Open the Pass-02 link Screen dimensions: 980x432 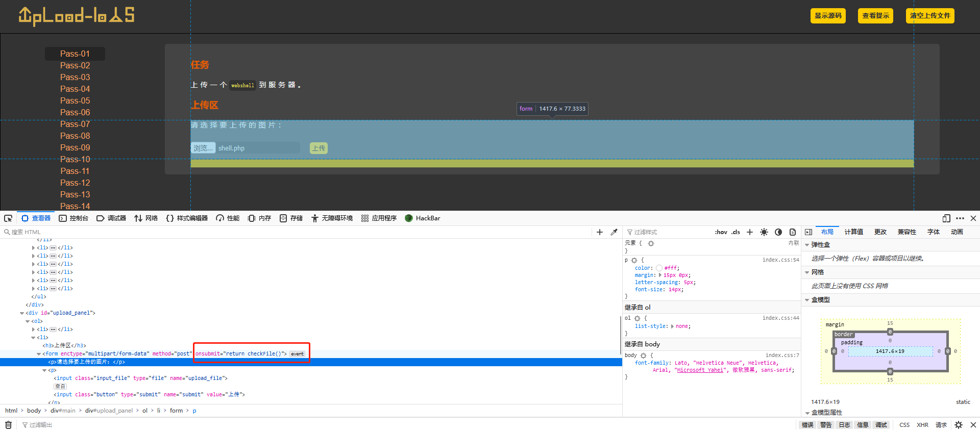click(x=75, y=65)
